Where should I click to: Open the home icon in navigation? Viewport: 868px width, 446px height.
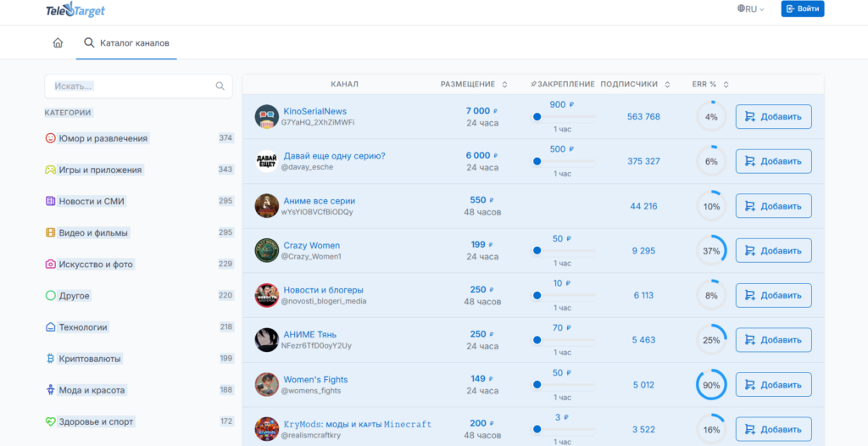click(x=58, y=42)
